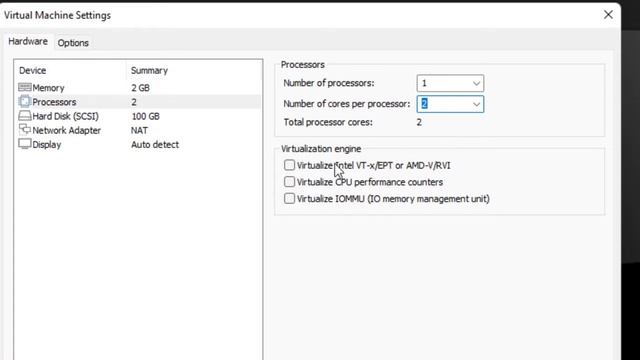The width and height of the screenshot is (640, 360).
Task: Click the Network Adapter icon
Action: (x=24, y=130)
